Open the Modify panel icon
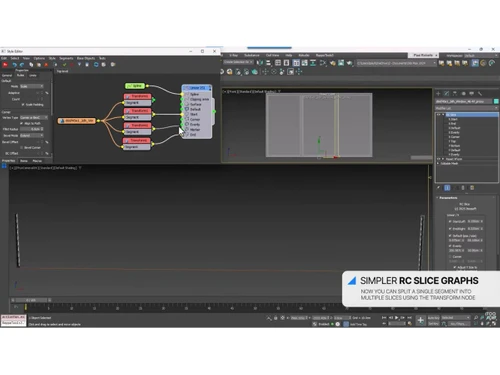Screen dimensions: 500x375 [447, 94]
